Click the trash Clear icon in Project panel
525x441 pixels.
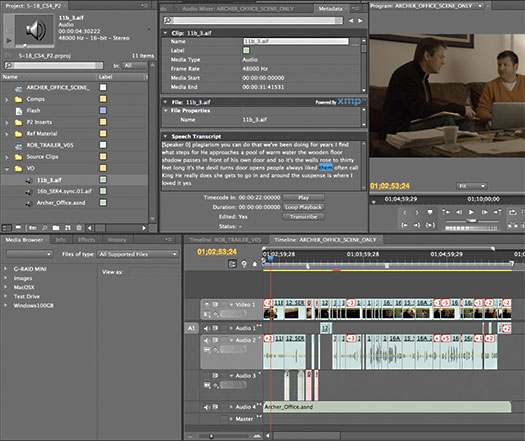[x=79, y=228]
